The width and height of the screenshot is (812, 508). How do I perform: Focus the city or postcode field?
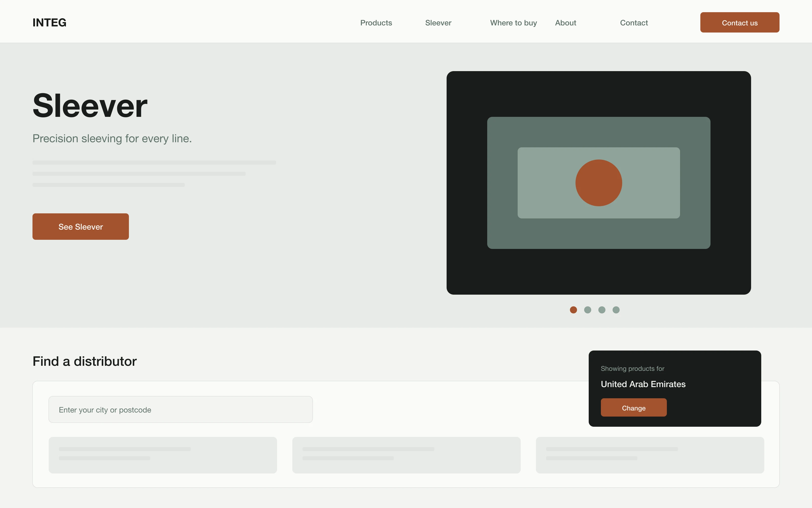pyautogui.click(x=180, y=409)
